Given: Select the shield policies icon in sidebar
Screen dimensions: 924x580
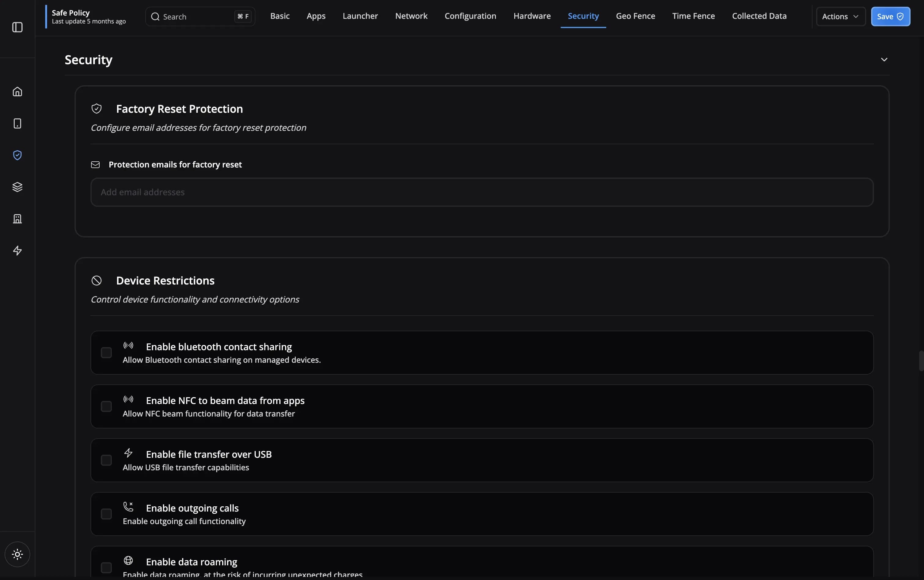Looking at the screenshot, I should 17,155.
